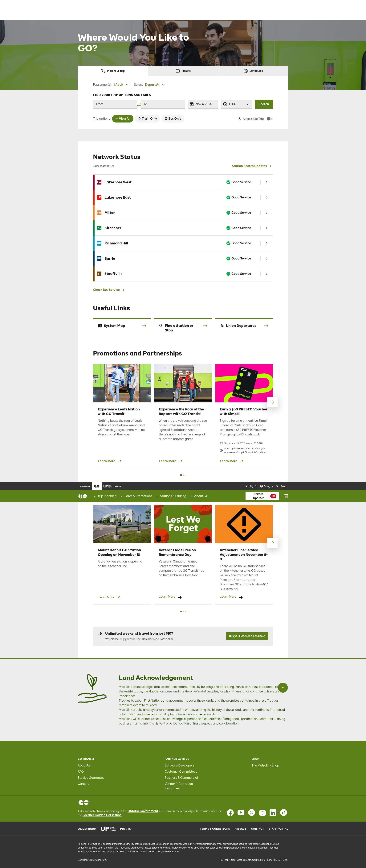This screenshot has width=366, height=868.
Task: Select Train Only trip option
Action: coord(148,119)
